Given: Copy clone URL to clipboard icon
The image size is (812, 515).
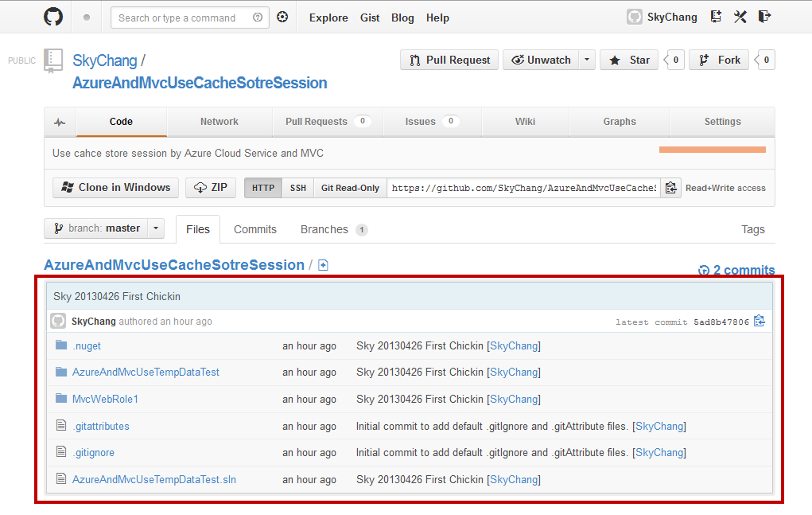Looking at the screenshot, I should pos(670,188).
